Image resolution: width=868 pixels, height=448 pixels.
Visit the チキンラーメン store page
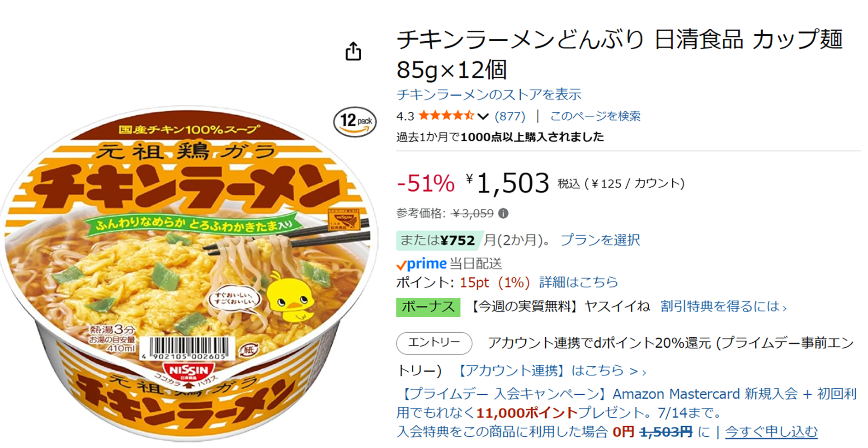(x=489, y=94)
